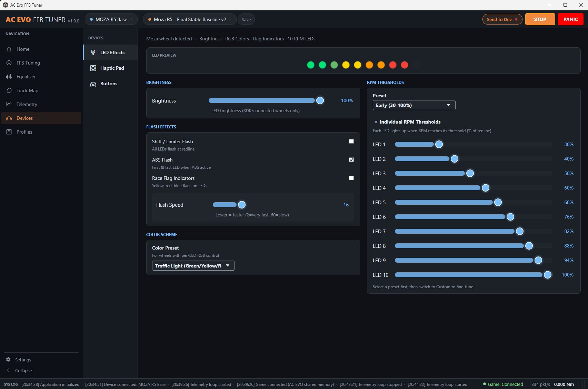
Task: Open the MOZA R5 Base device dropdown
Action: [111, 19]
